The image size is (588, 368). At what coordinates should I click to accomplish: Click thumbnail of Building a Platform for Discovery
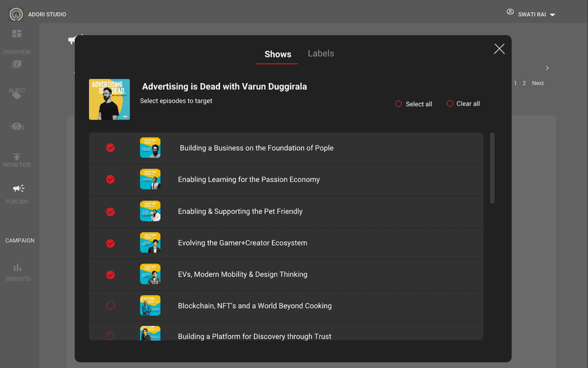150,333
